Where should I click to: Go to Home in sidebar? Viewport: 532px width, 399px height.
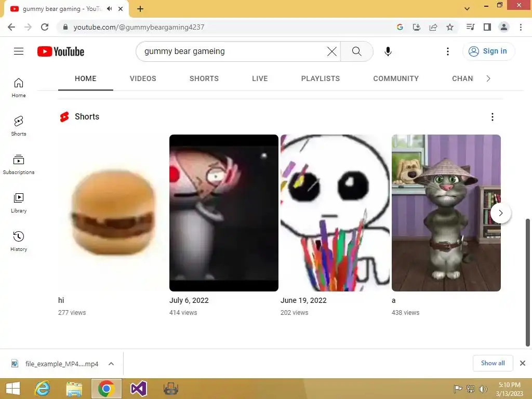coord(19,87)
